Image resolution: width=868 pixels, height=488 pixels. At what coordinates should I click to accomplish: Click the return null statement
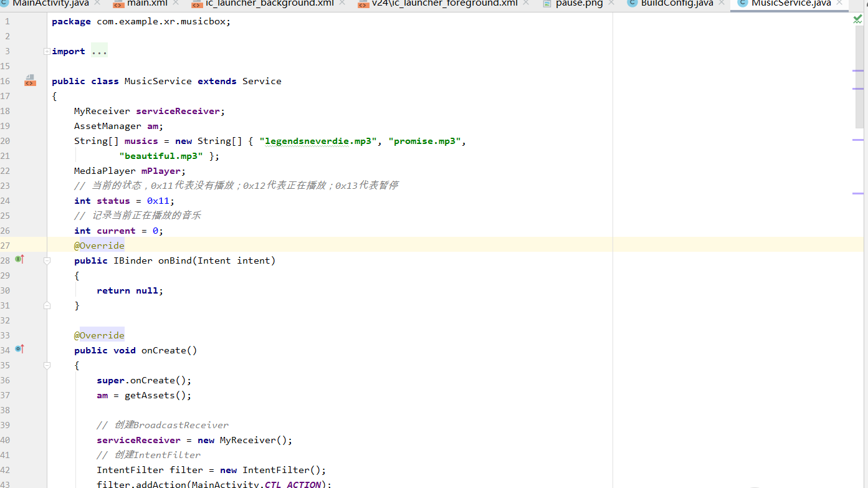pyautogui.click(x=130, y=290)
